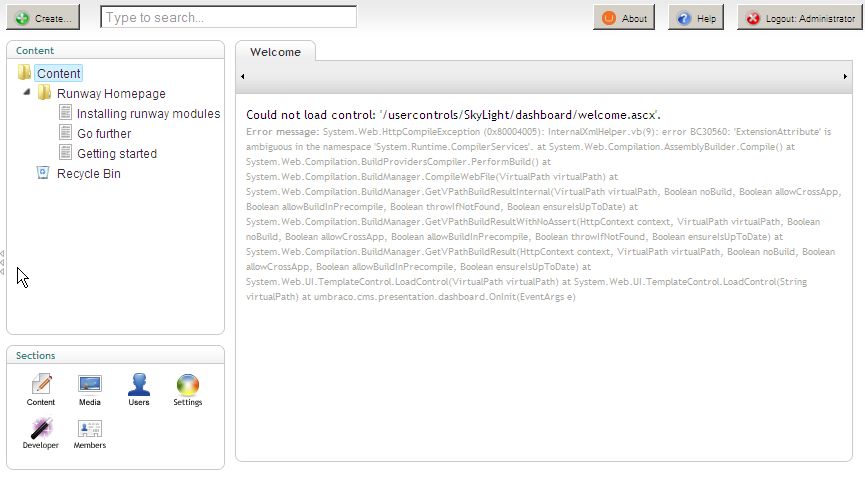Collapse the Runway Homepage tree node
The width and height of the screenshot is (865, 477).
(26, 92)
